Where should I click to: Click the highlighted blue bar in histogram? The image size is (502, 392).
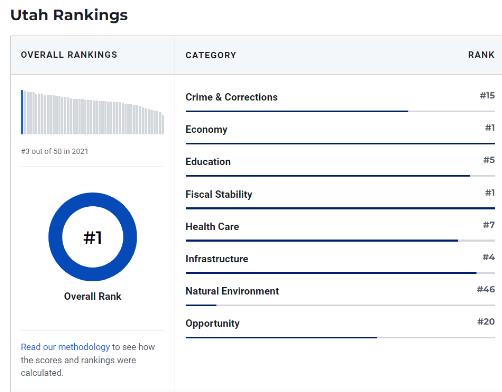[22, 112]
